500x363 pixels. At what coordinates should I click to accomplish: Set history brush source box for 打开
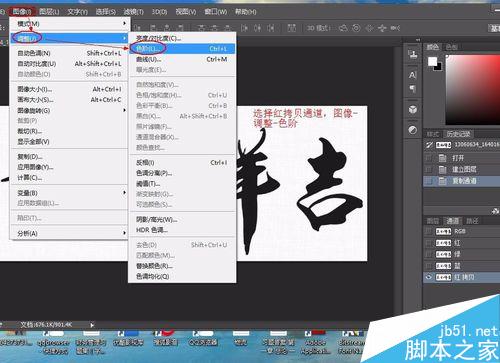click(x=429, y=158)
